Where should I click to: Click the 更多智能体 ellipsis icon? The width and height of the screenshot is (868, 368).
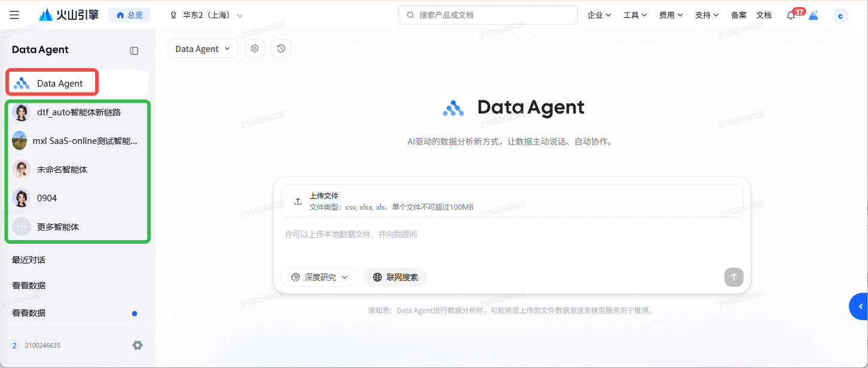point(22,226)
